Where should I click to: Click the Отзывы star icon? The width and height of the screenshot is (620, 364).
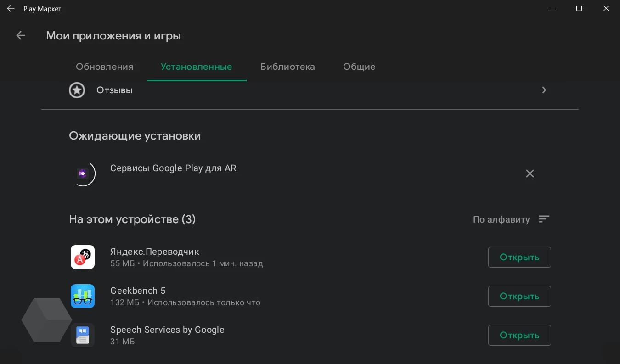[77, 90]
